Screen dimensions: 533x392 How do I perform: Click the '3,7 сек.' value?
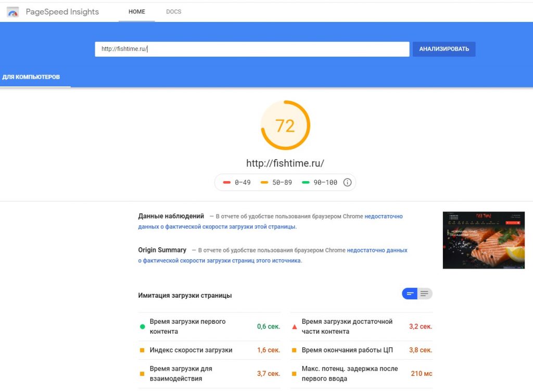[269, 373]
